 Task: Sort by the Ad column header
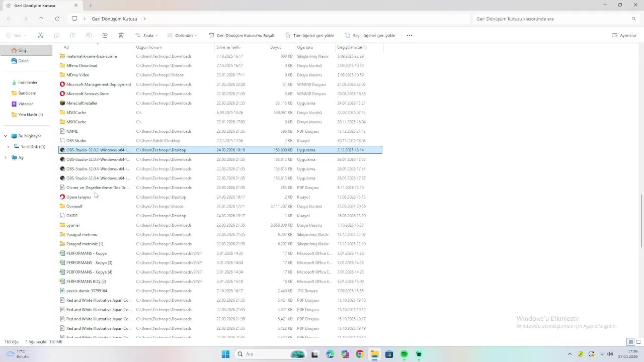[x=97, y=47]
